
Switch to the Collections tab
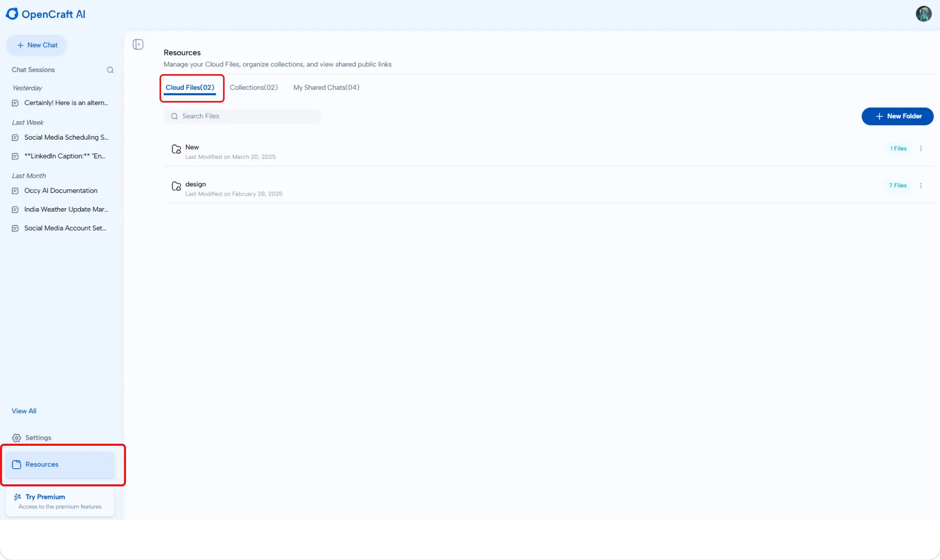(x=254, y=87)
